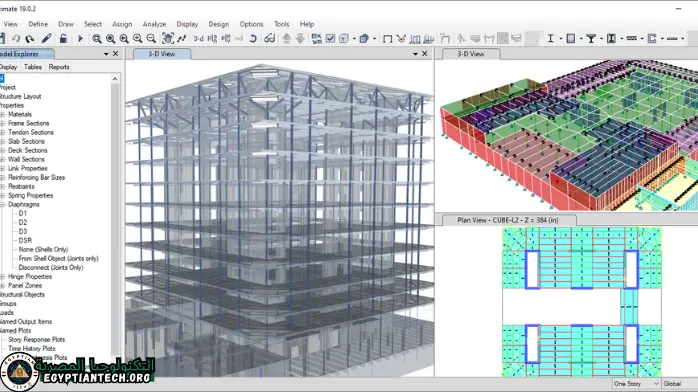
Task: Click the blue cube extrude view icon
Action: [x=364, y=39]
